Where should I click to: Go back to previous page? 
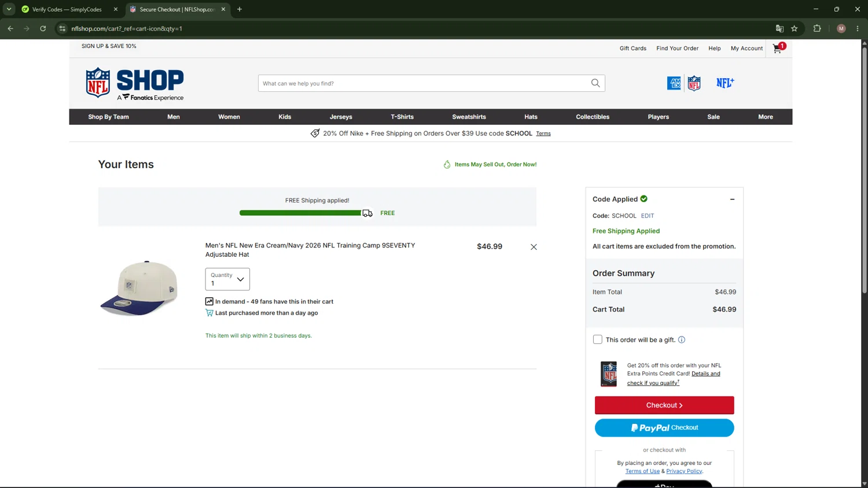click(10, 28)
